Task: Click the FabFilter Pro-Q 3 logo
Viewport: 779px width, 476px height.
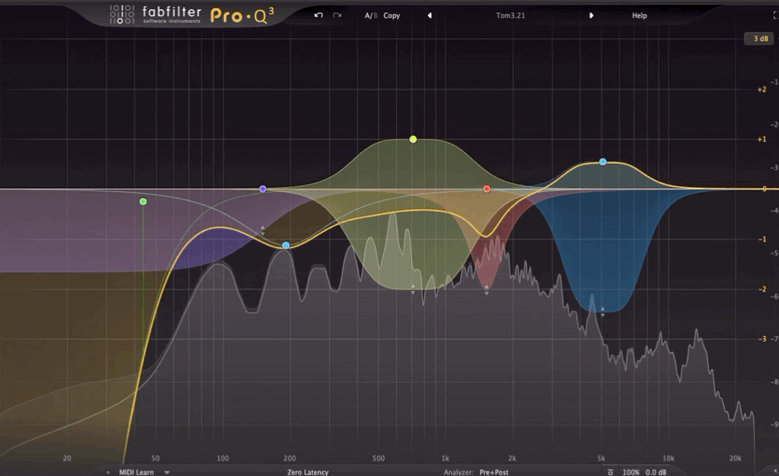Action: [x=192, y=15]
